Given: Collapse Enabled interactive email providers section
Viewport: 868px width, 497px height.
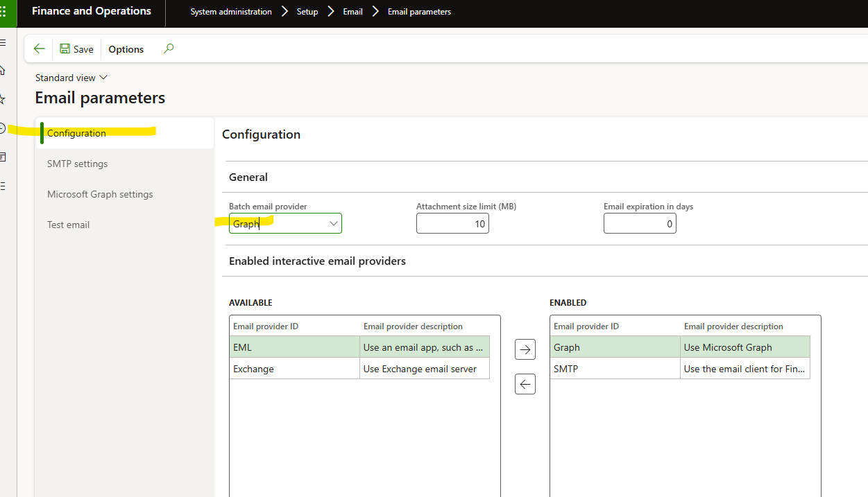Looking at the screenshot, I should 317,261.
